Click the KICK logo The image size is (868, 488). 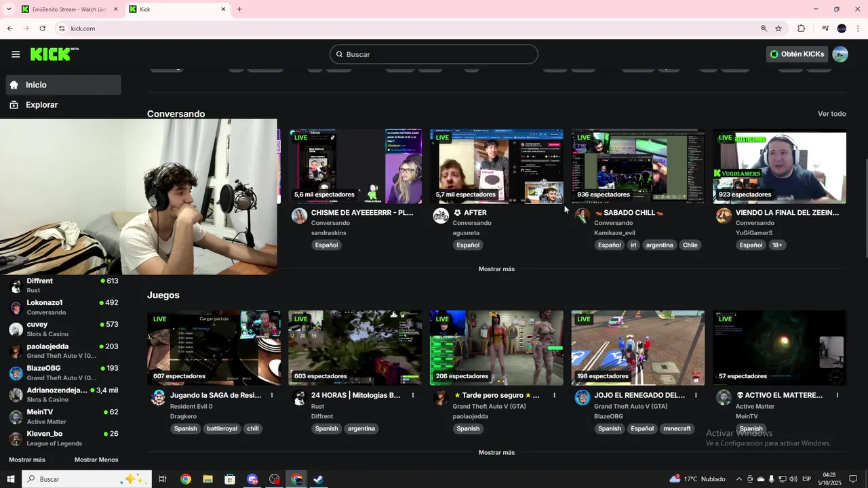pyautogui.click(x=54, y=54)
